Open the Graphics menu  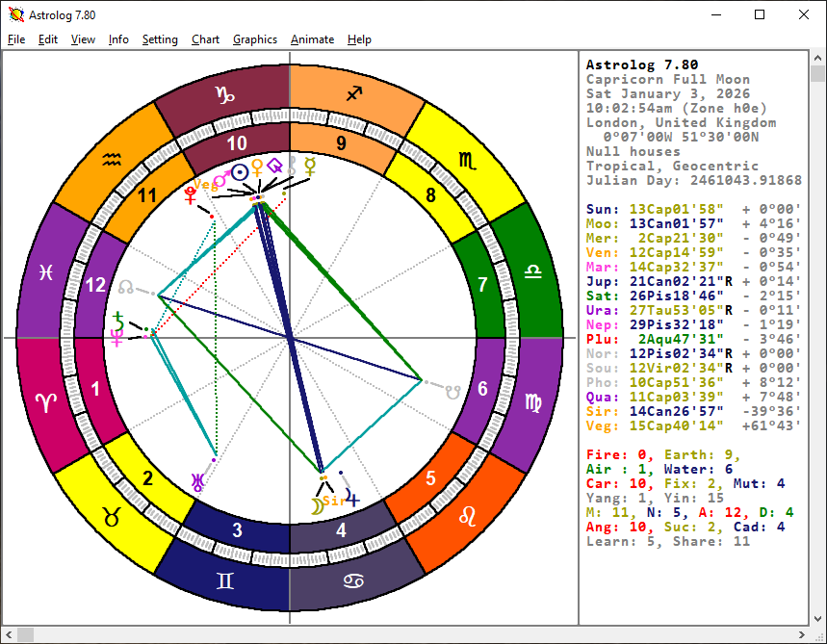tap(255, 39)
